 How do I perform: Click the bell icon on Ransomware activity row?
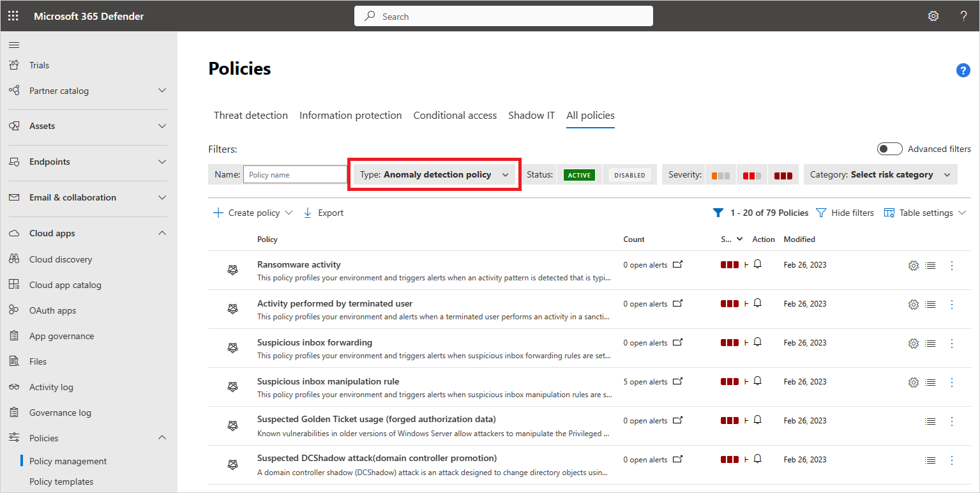757,264
